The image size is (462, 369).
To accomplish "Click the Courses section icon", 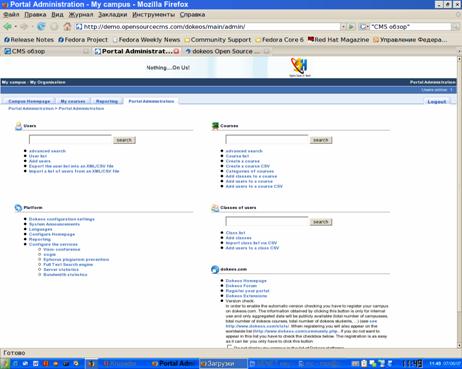I will coord(215,126).
